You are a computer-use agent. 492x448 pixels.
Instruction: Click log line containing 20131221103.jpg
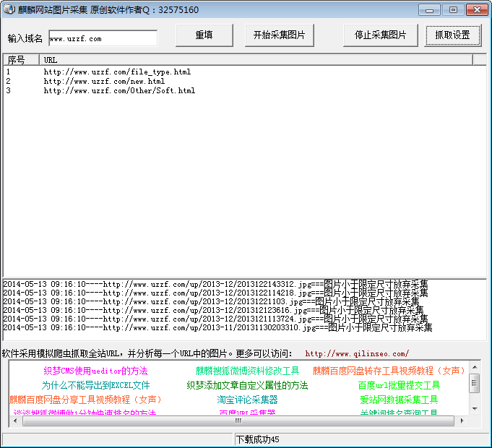click(211, 302)
